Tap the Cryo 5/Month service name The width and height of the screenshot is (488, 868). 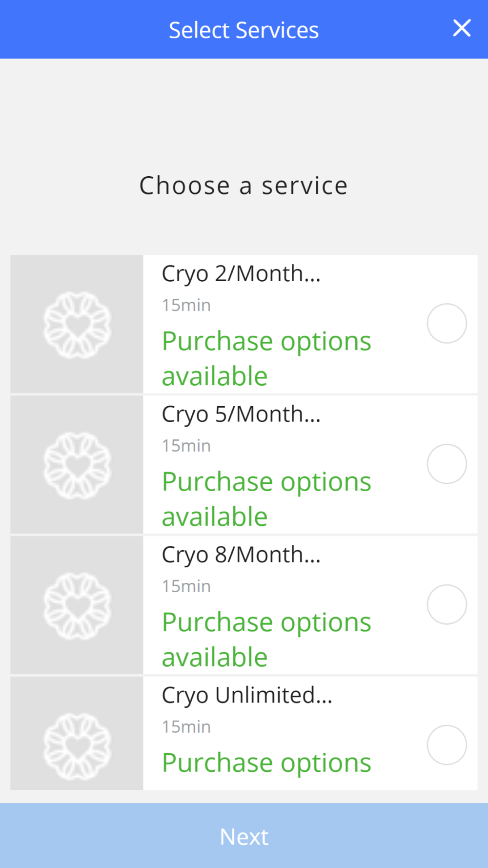coord(241,414)
